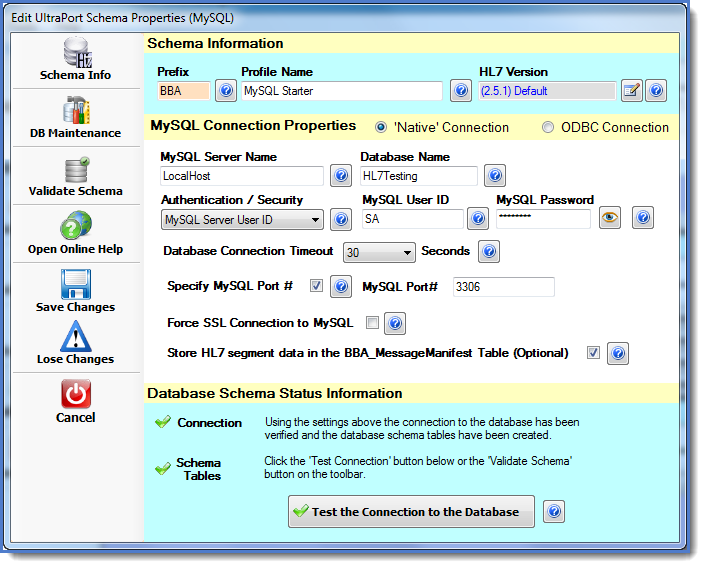Select the 'Native' Connection radio button
Screen dimensions: 705x568
(x=381, y=128)
